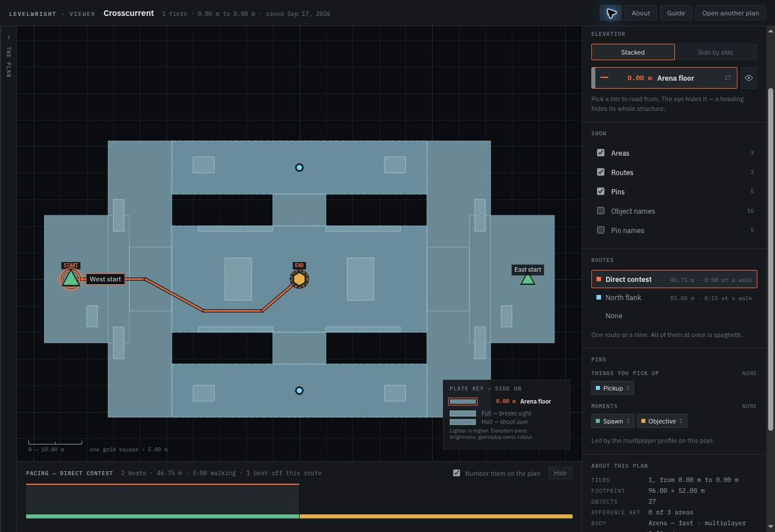This screenshot has width=775, height=532.
Task: Open the Guide
Action: (x=676, y=13)
